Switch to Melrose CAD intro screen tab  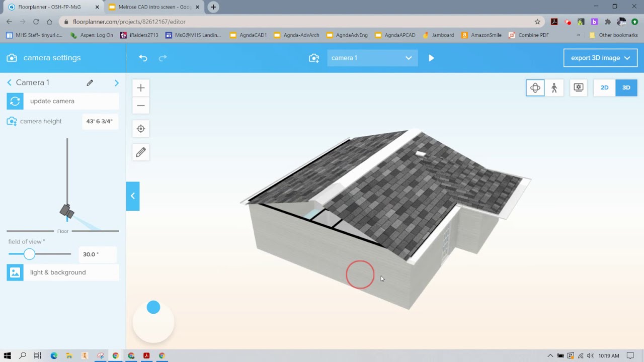point(153,7)
